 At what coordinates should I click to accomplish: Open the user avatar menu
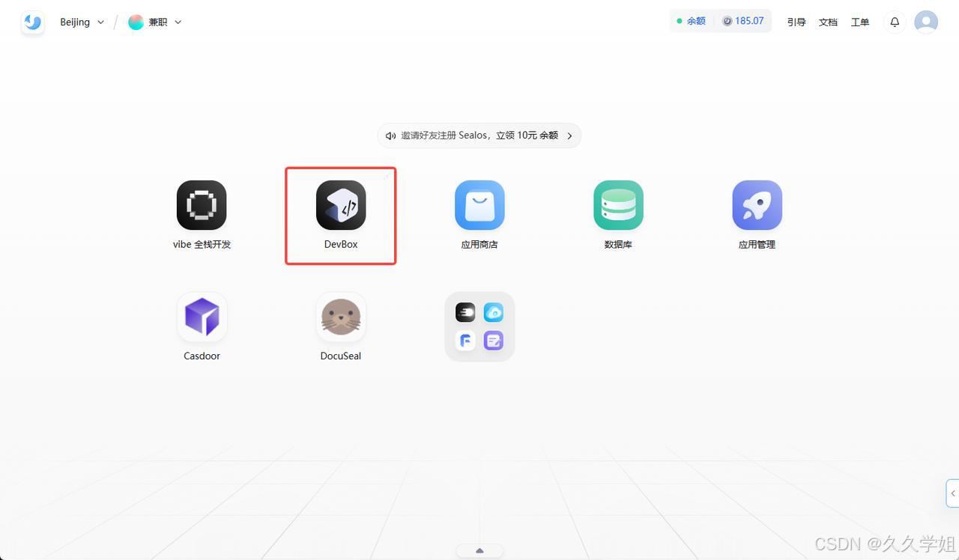[926, 22]
